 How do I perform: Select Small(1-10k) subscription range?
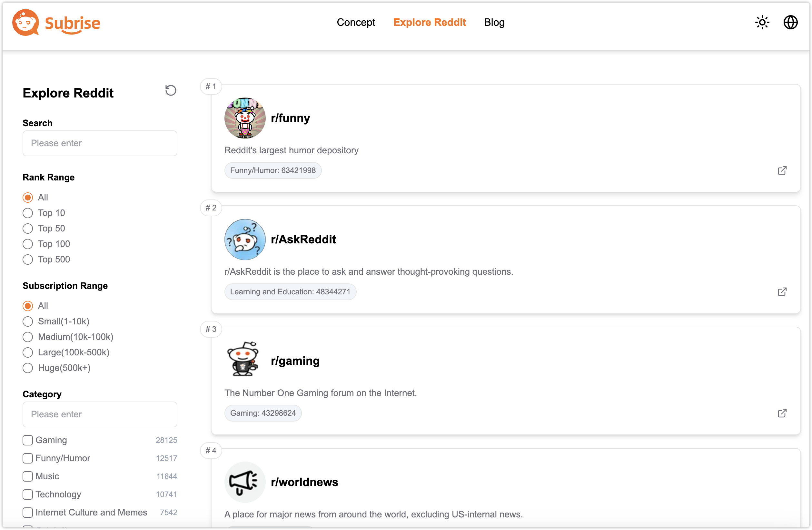click(x=28, y=321)
